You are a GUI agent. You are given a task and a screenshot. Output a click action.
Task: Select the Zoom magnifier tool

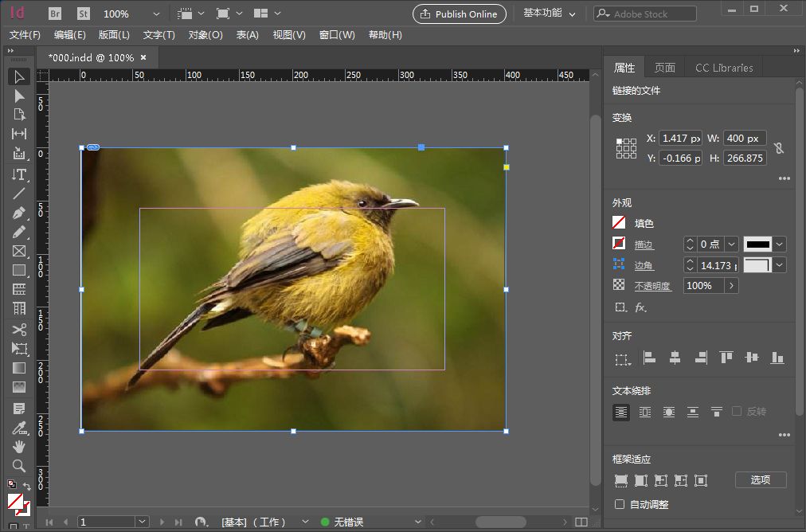coord(19,466)
